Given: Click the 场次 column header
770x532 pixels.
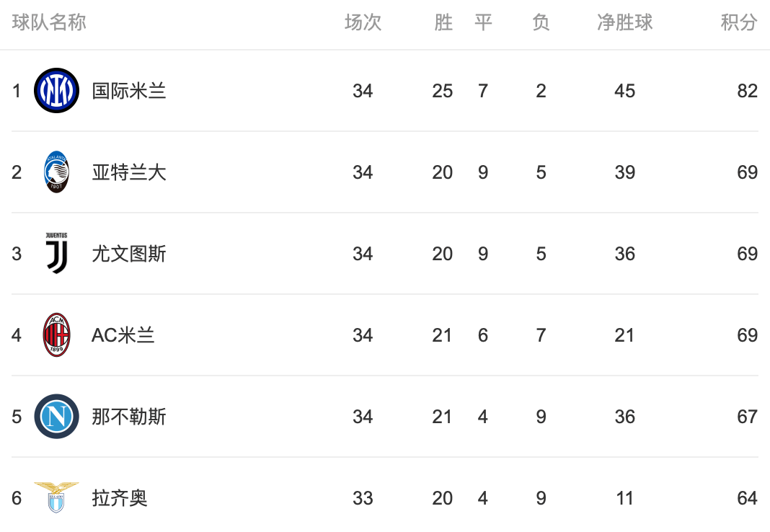Looking at the screenshot, I should (x=363, y=22).
